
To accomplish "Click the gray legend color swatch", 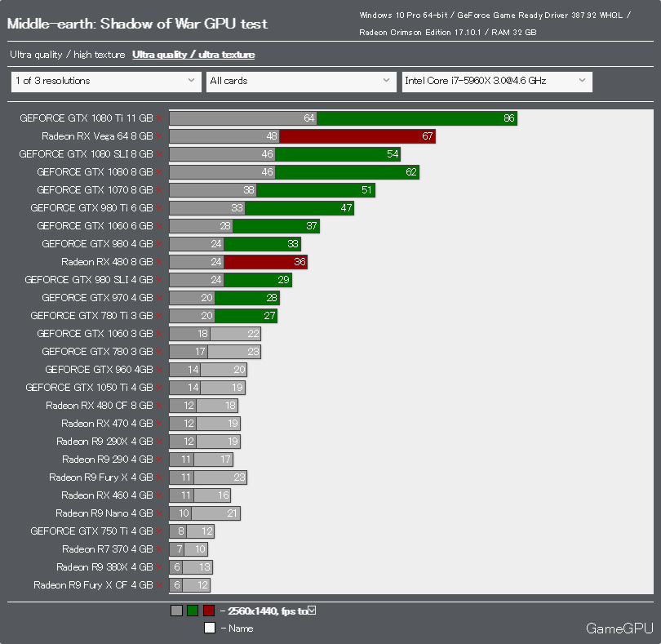I will click(176, 611).
